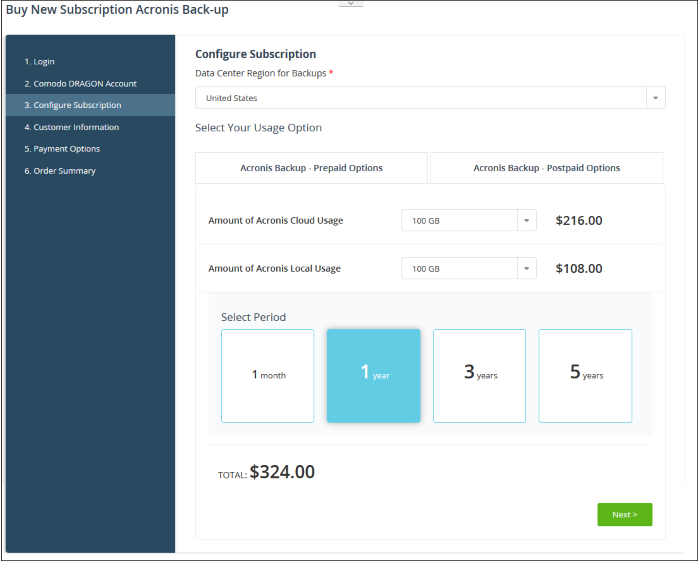The height and width of the screenshot is (563, 700).
Task: Select the 3 years period
Action: 479,376
